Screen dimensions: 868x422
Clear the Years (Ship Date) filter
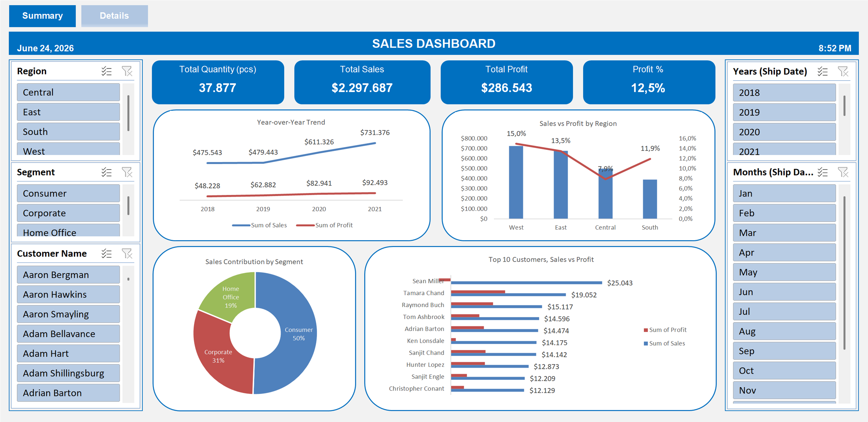[843, 71]
